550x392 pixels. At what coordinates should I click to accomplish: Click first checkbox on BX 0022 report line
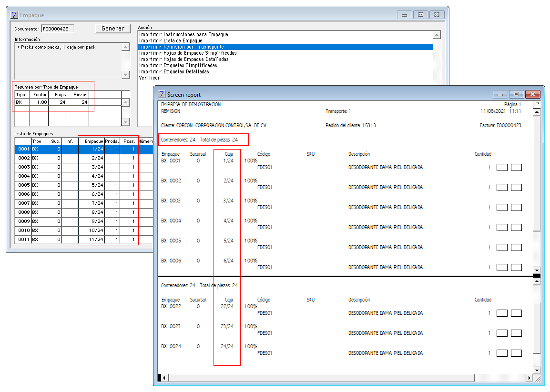pyautogui.click(x=502, y=313)
